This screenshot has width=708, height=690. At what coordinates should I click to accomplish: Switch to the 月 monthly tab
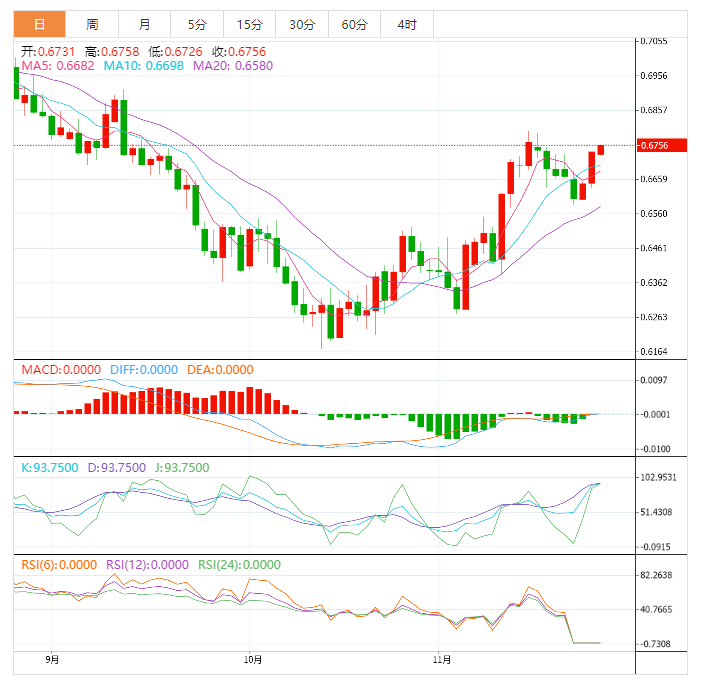[x=144, y=24]
